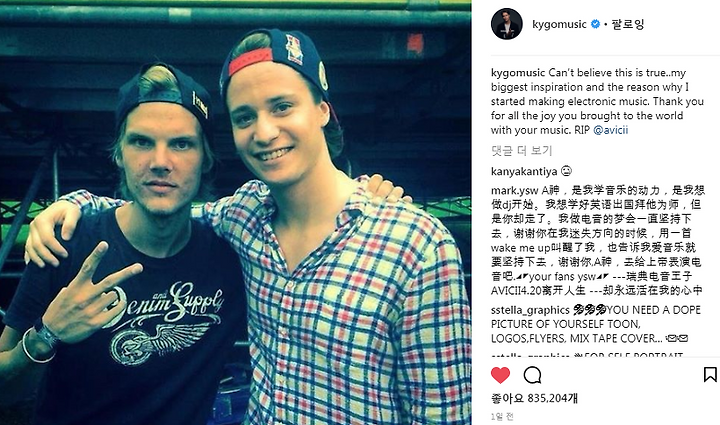The height and width of the screenshot is (425, 720).
Task: Open the kanyakantiya commenter profile
Action: click(x=523, y=171)
